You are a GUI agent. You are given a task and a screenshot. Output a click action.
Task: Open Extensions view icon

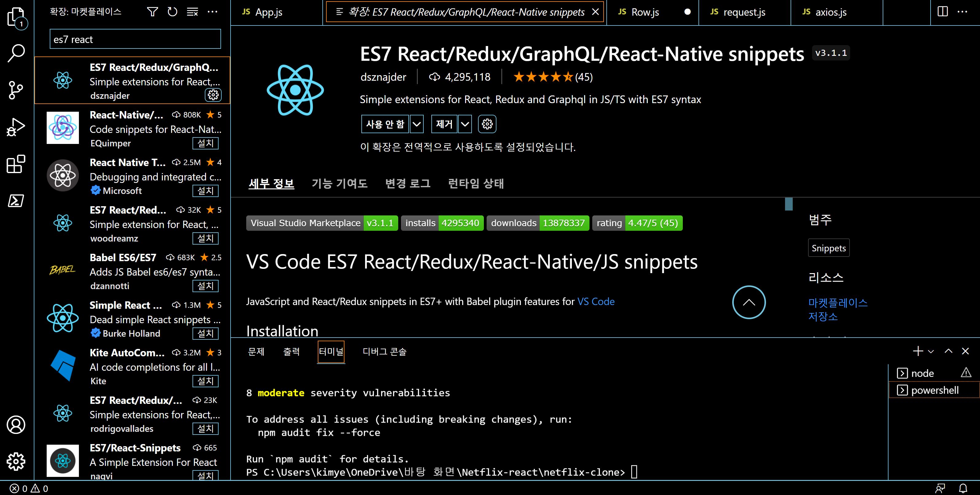point(16,164)
